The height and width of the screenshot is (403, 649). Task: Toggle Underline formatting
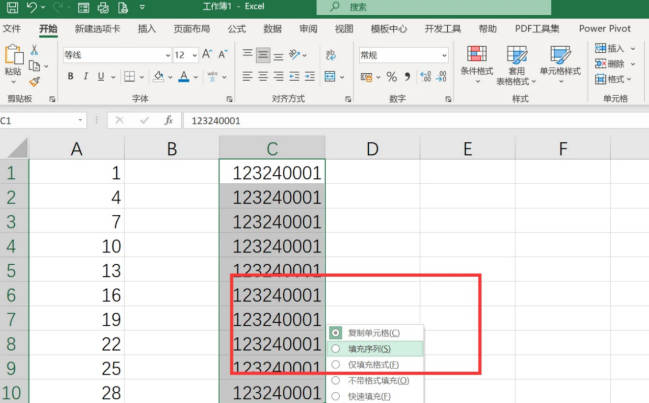(x=101, y=77)
